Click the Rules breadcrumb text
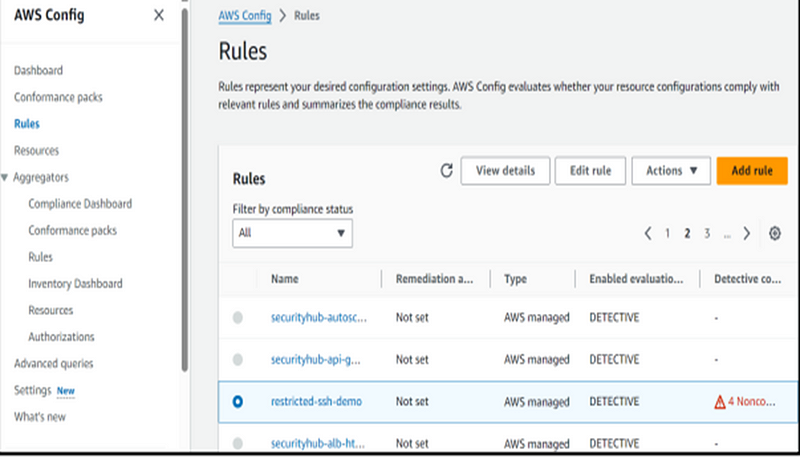800x460 pixels. [x=307, y=16]
